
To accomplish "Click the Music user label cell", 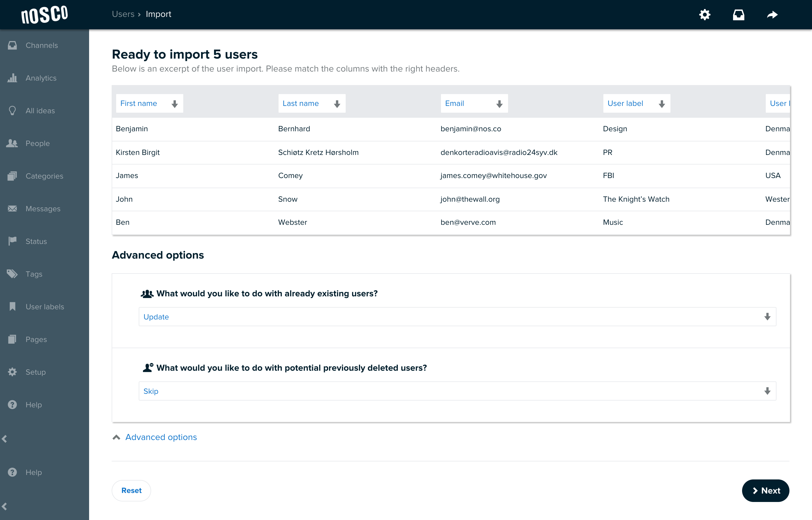I will coord(613,223).
